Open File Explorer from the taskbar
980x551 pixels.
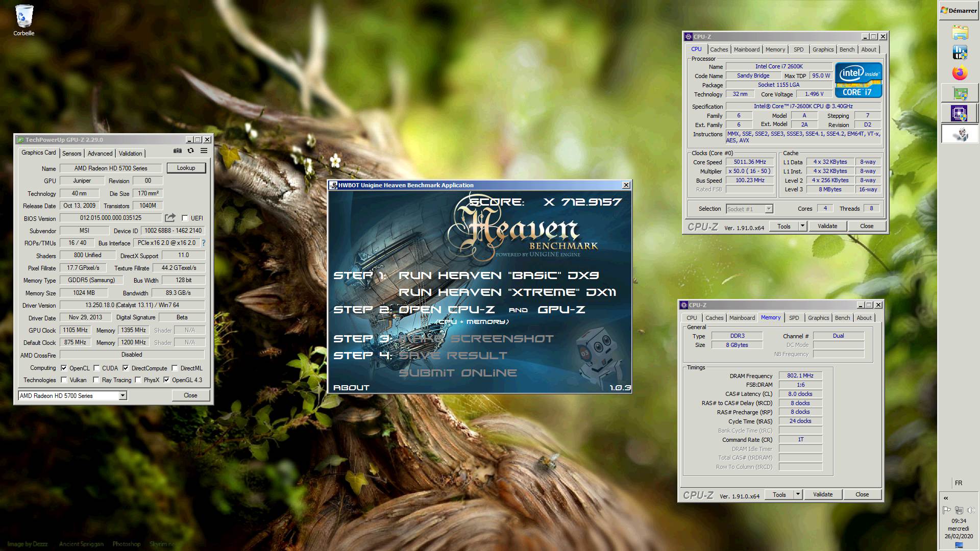tap(960, 33)
